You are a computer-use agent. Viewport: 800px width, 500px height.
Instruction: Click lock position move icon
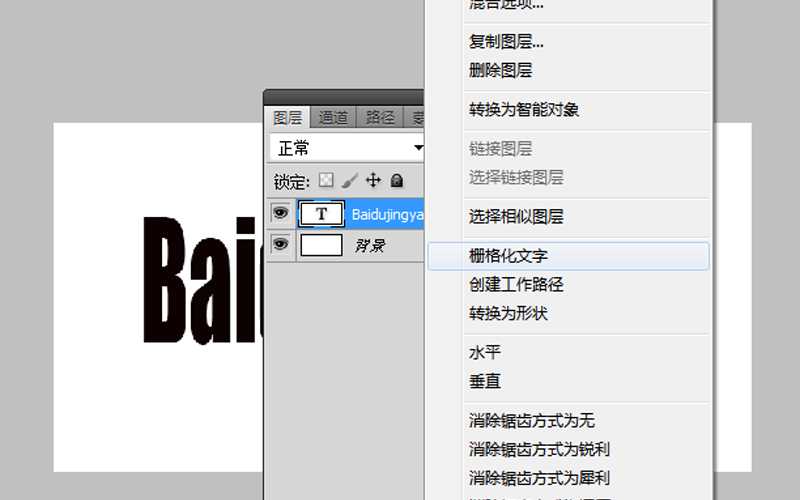click(x=373, y=180)
